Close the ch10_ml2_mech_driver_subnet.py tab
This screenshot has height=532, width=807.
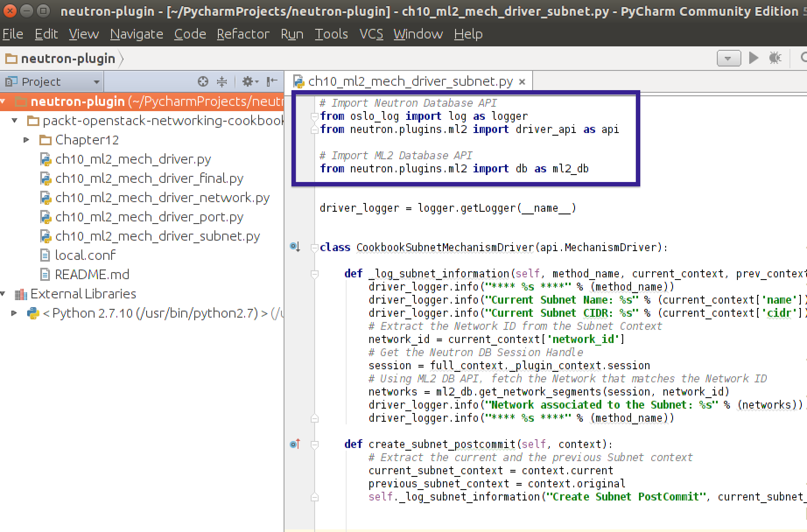click(x=522, y=82)
